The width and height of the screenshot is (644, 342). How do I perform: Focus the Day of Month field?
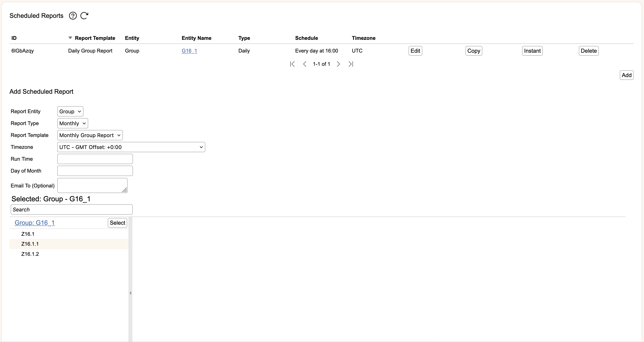(95, 171)
